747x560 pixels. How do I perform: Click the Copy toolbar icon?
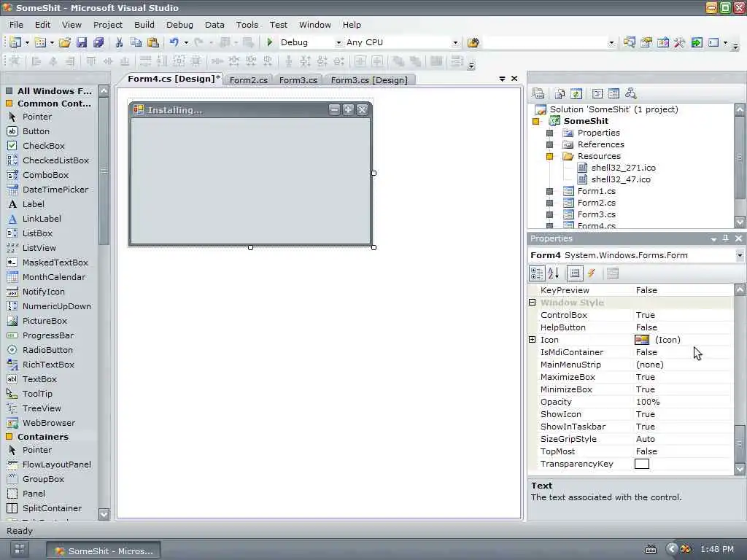pyautogui.click(x=136, y=42)
